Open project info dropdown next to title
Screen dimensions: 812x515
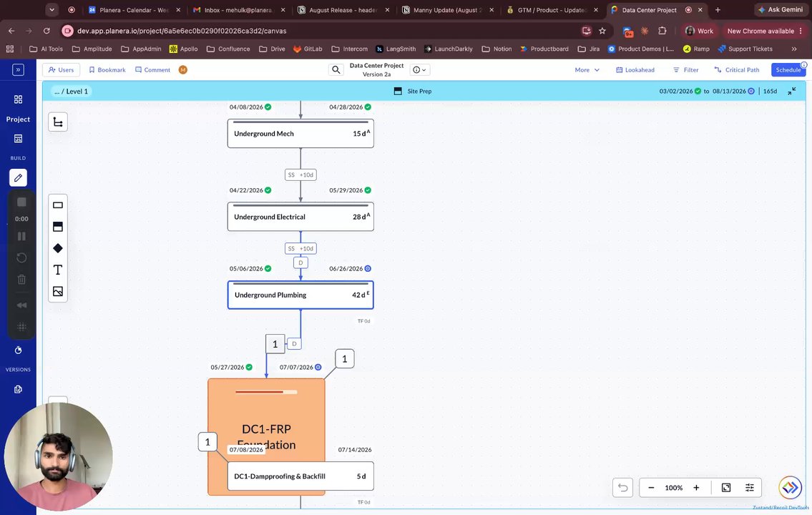pos(420,70)
